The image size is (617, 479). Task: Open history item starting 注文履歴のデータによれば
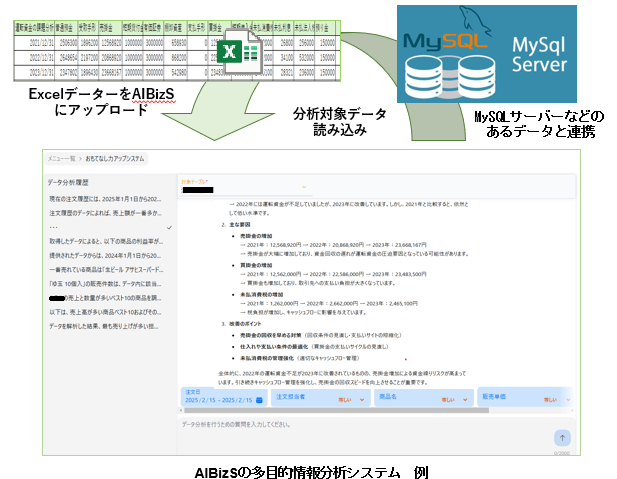point(105,213)
